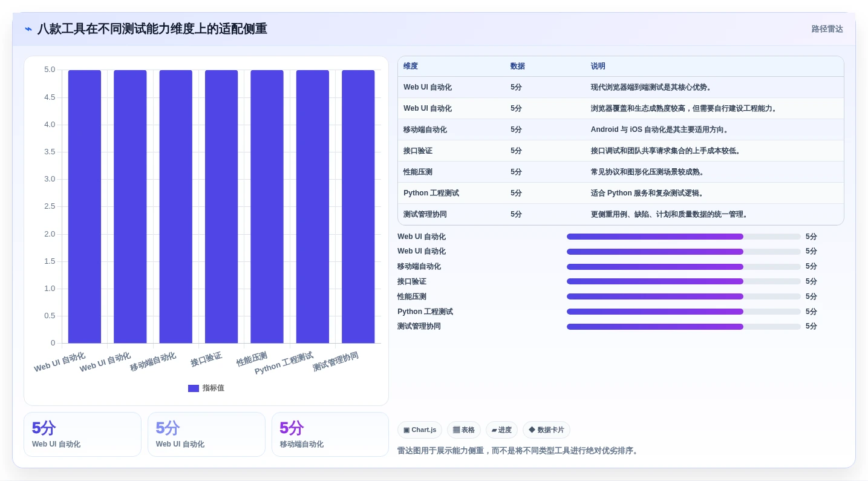Click the 数据卡片 chip
Viewport: 868px width, 481px height.
546,430
